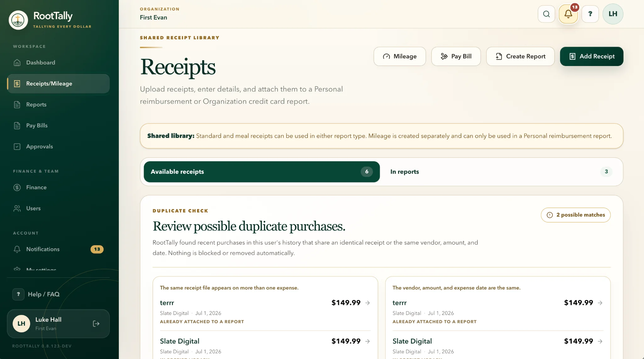The width and height of the screenshot is (644, 359).
Task: Click the question mark help button in header
Action: point(590,14)
